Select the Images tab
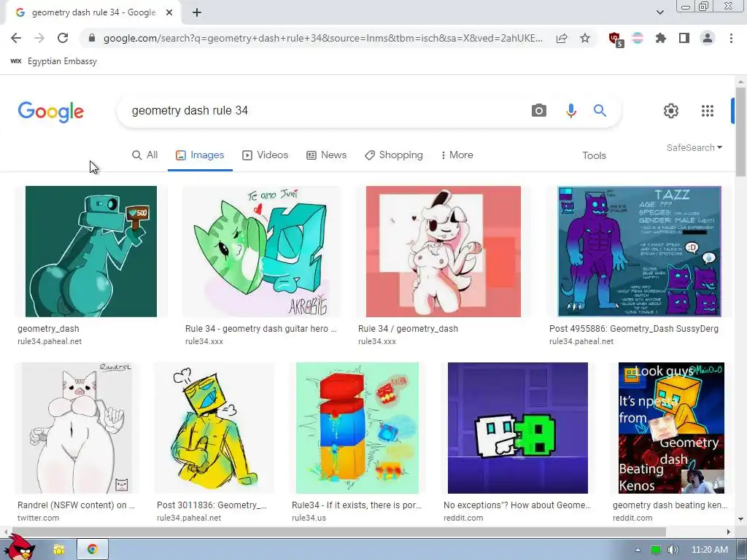This screenshot has height=560, width=747. [x=200, y=155]
